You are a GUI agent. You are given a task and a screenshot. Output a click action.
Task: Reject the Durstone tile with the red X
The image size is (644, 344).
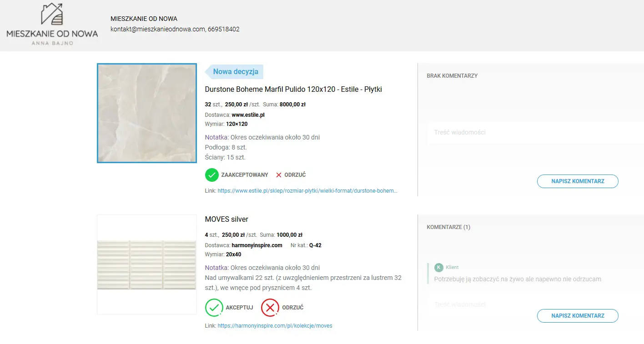(279, 175)
